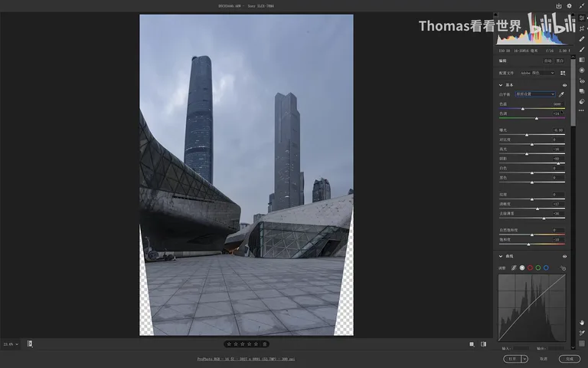
Task: Toggle visibility eye for Curve panel
Action: coord(564,257)
